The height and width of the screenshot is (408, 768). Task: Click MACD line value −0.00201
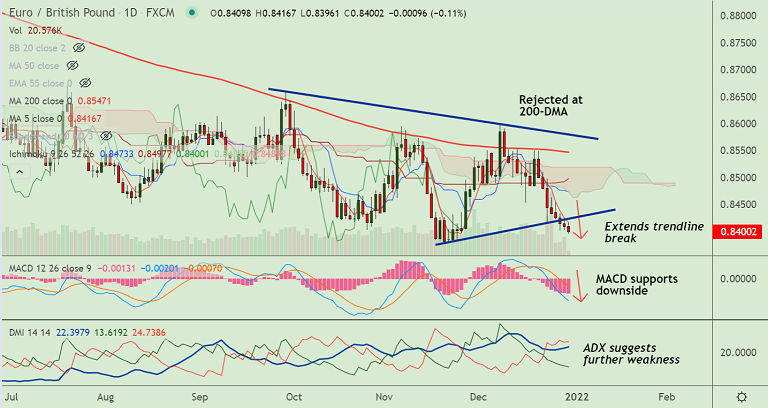[x=159, y=268]
